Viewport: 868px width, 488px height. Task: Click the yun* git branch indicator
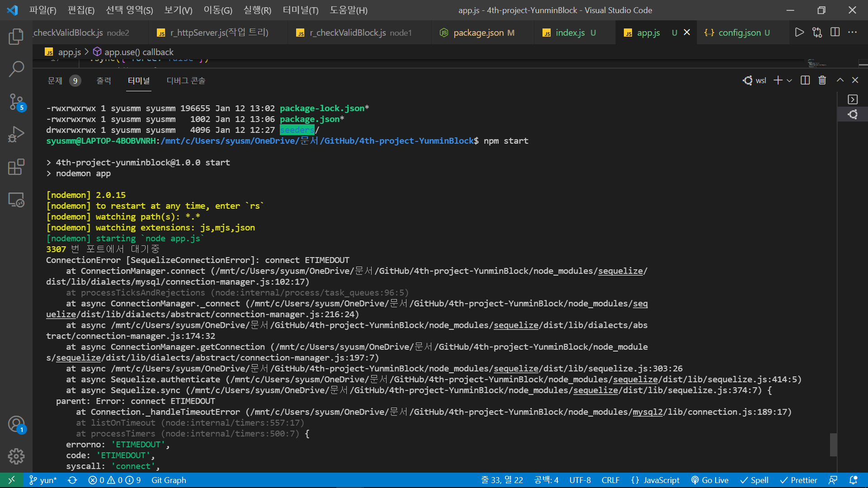click(43, 480)
